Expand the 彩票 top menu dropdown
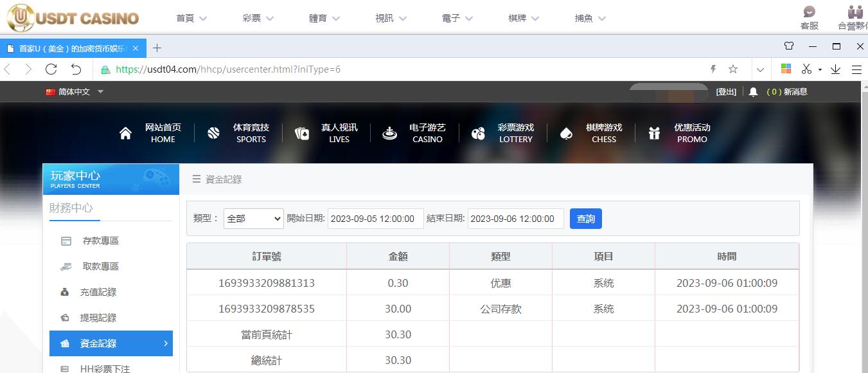868x373 pixels. 258,18
